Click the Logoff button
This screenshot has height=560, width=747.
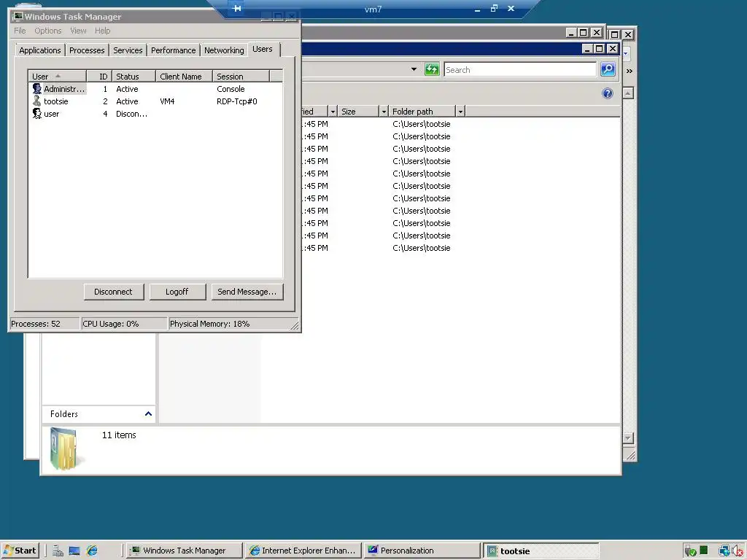177,292
